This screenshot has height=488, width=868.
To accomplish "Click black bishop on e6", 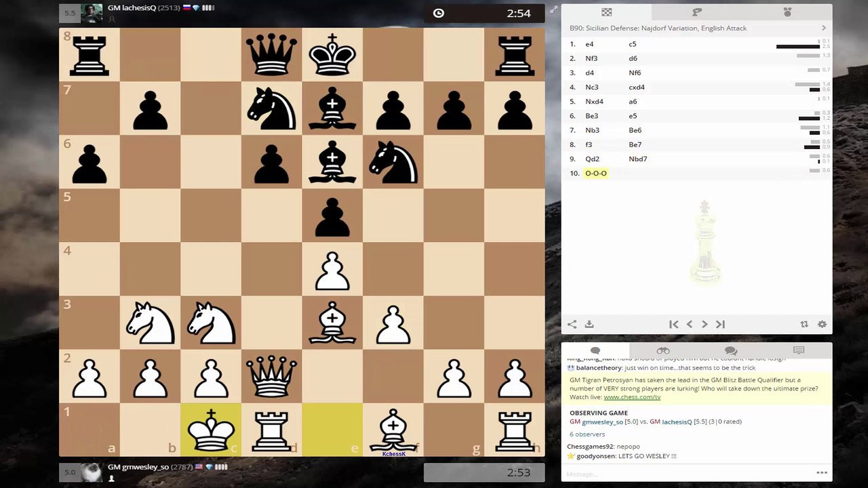I will 332,161.
